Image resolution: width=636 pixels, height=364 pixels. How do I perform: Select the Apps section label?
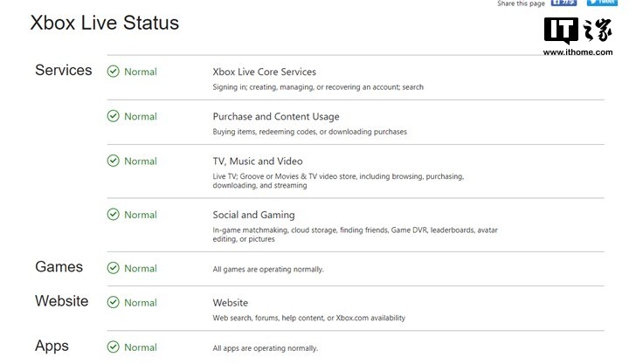(x=52, y=347)
